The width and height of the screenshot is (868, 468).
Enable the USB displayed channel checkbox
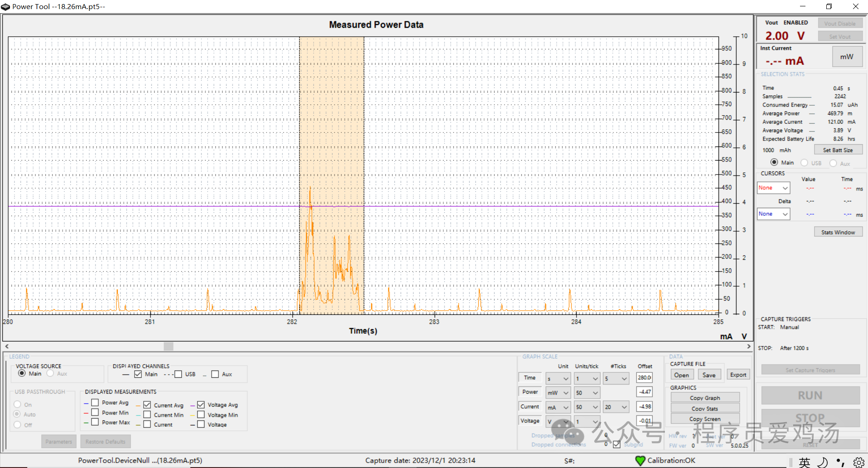click(x=178, y=374)
